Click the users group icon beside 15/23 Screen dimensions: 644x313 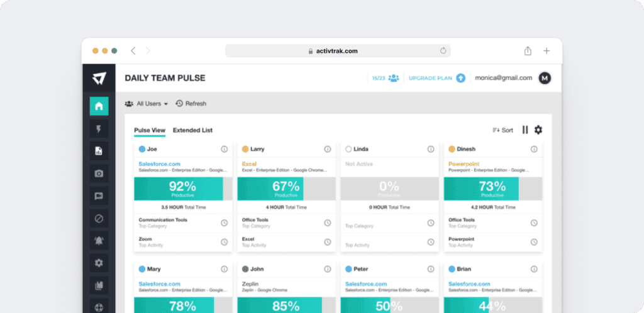tap(394, 78)
